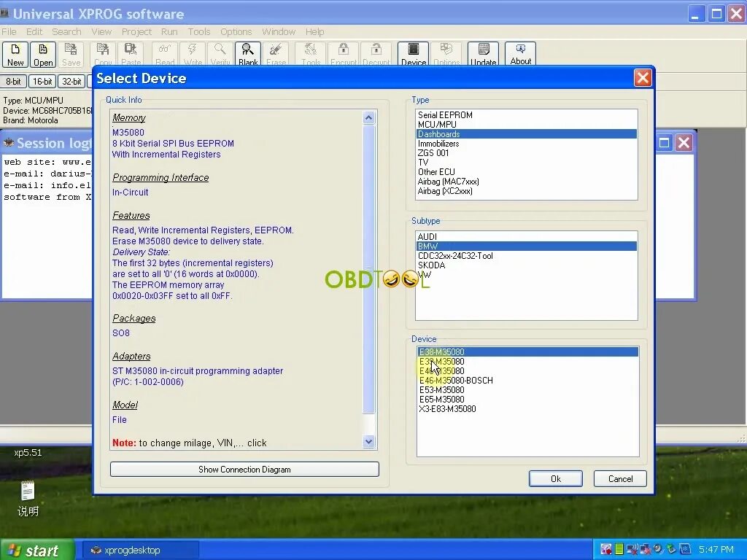Click the About toolbar icon
Viewport: 747px width, 560px height.
520,54
